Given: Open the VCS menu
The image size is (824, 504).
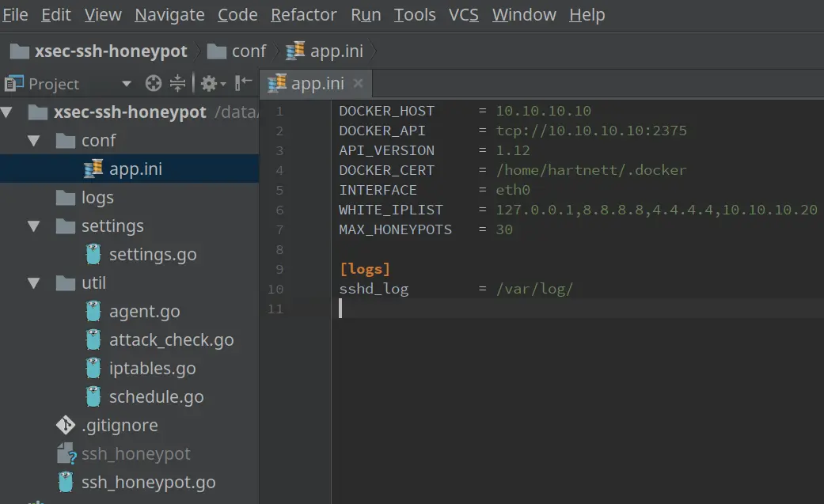Looking at the screenshot, I should pyautogui.click(x=464, y=15).
